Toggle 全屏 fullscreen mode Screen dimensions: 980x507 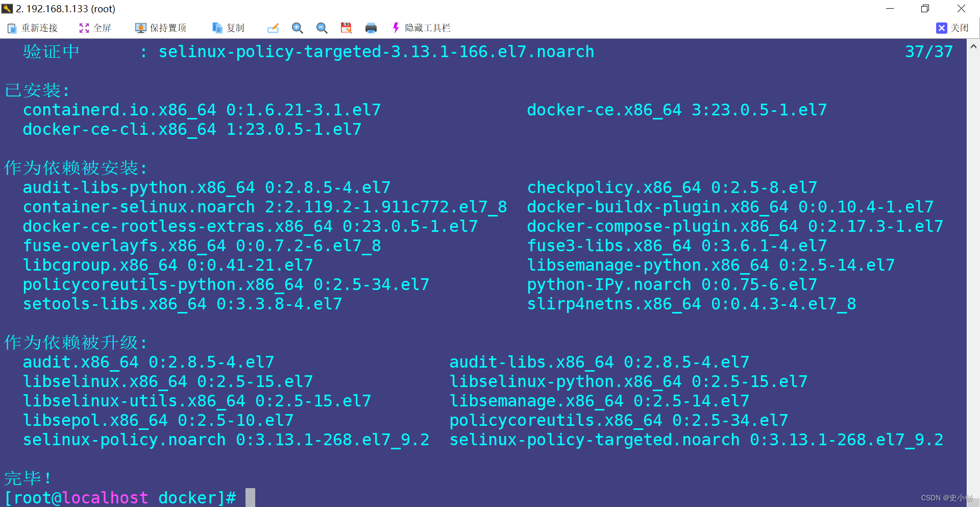pos(95,28)
